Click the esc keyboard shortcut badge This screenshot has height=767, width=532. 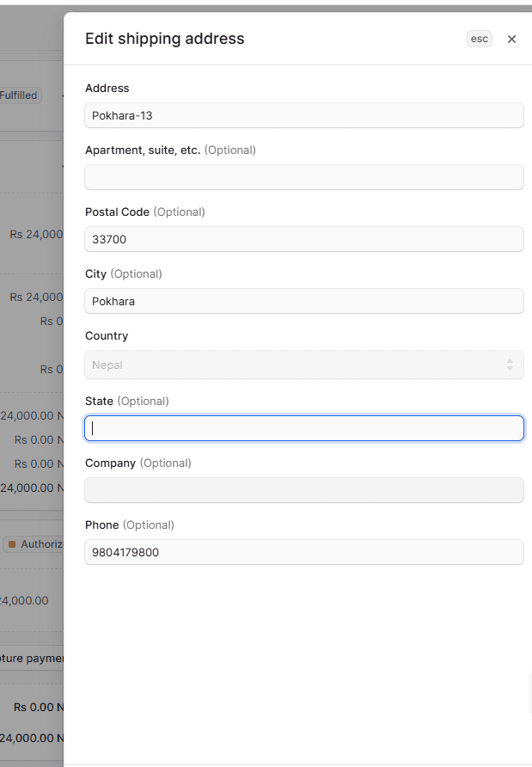click(479, 38)
